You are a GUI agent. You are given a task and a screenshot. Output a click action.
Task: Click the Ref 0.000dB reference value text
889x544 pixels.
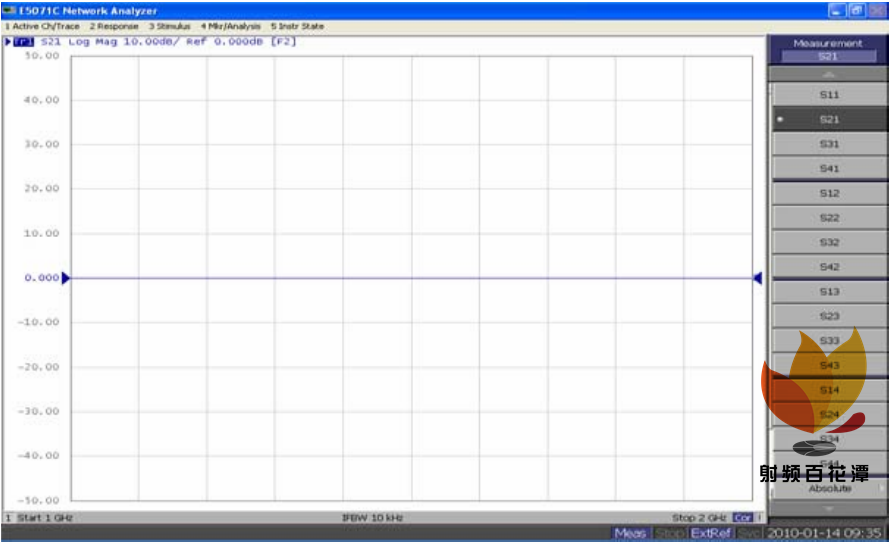[225, 41]
